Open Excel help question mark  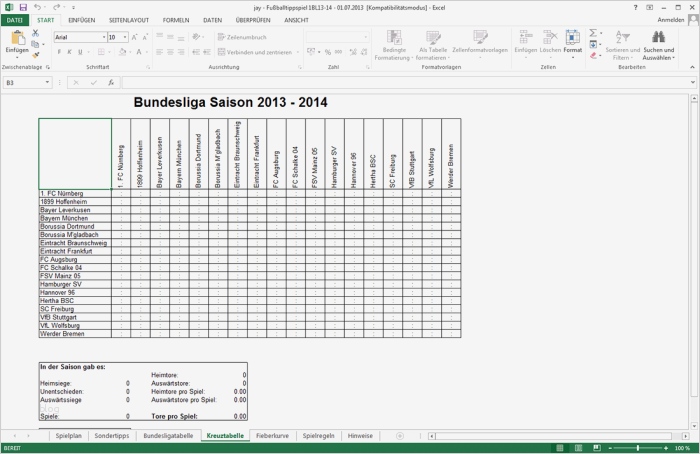tap(636, 8)
